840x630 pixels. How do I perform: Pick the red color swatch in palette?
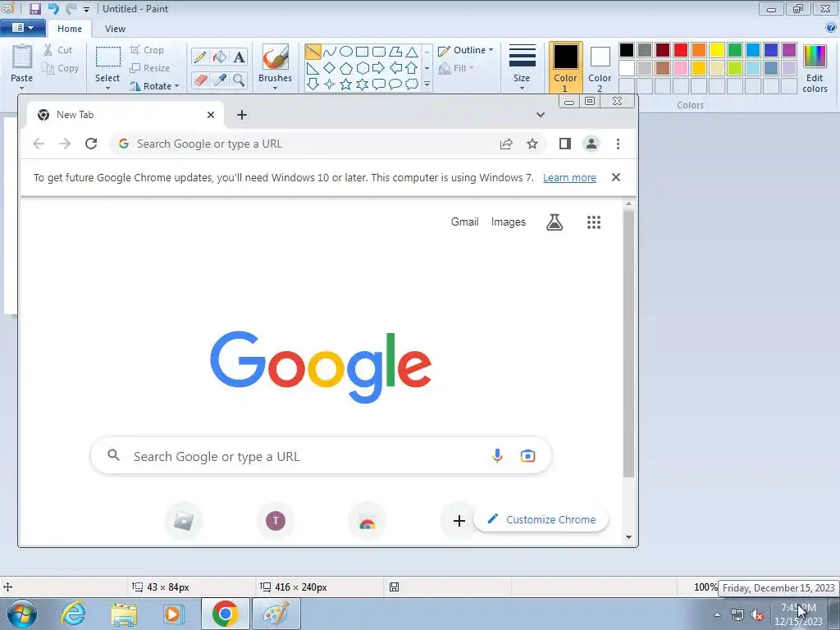tap(681, 50)
